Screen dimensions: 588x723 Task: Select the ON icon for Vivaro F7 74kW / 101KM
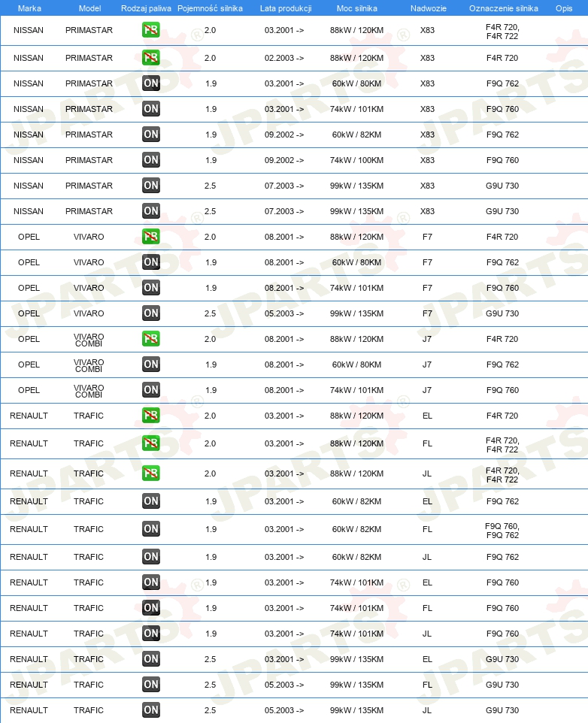click(x=151, y=288)
